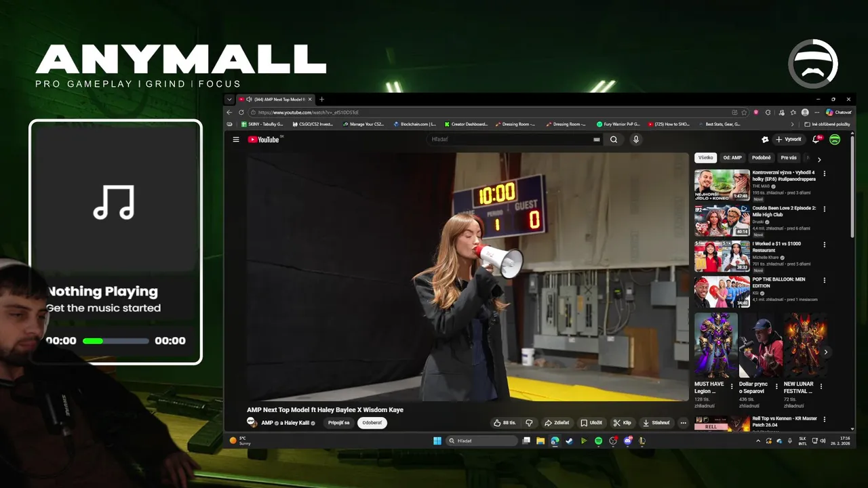Open options for MUST HAVE Legion short
The image size is (868, 488).
tap(732, 386)
